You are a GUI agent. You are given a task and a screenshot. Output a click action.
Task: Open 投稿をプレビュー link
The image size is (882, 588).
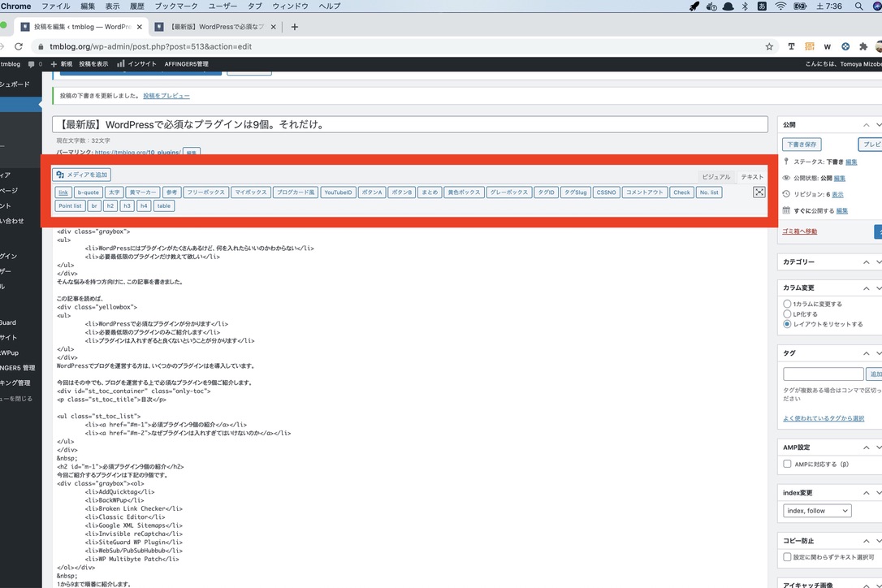166,96
